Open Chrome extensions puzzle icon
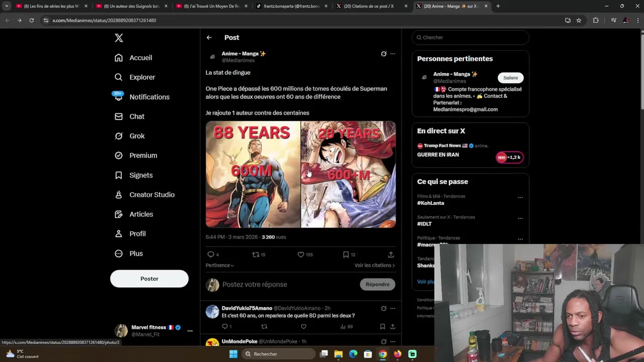The image size is (644, 362). [596, 21]
